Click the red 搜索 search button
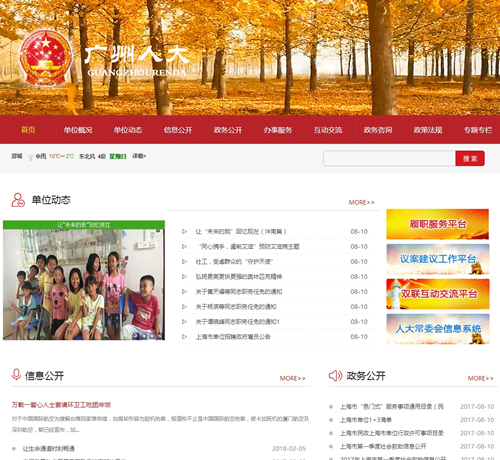The height and width of the screenshot is (460, 500). click(470, 158)
